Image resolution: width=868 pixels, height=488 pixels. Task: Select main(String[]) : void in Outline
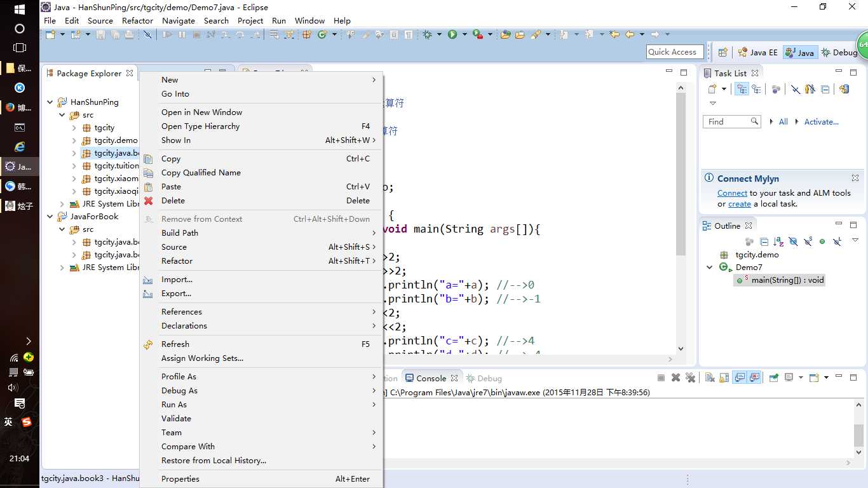[x=778, y=280]
